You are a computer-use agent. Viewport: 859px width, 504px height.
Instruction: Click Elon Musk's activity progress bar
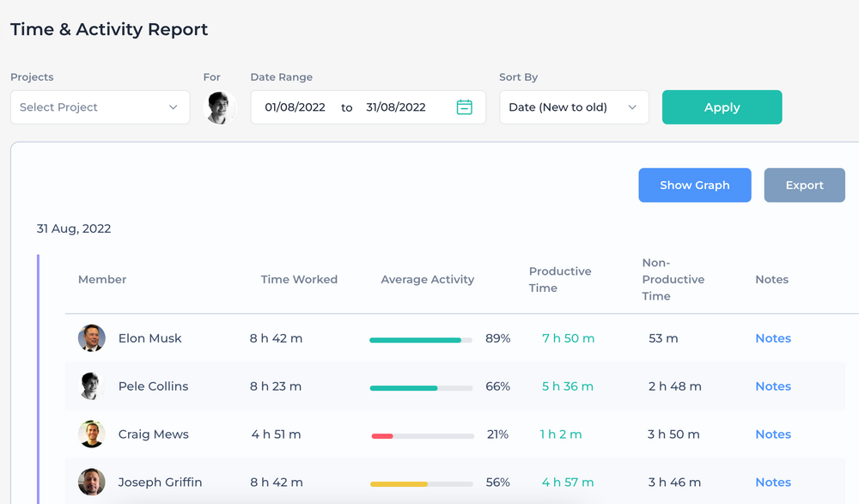[x=420, y=338]
